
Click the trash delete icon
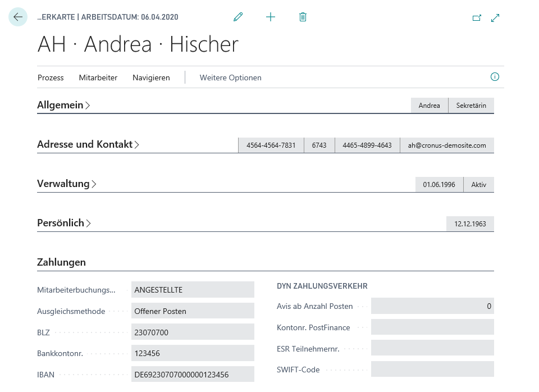point(303,17)
